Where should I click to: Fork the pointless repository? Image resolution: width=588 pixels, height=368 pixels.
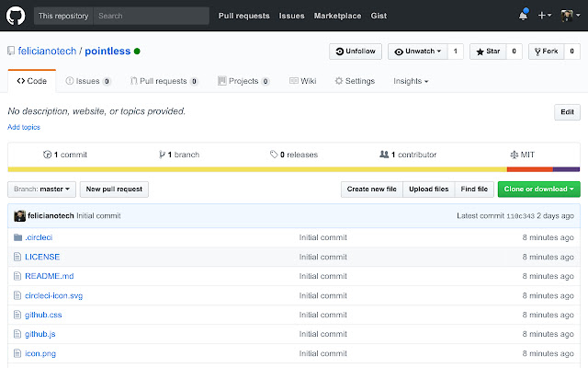[x=547, y=52]
